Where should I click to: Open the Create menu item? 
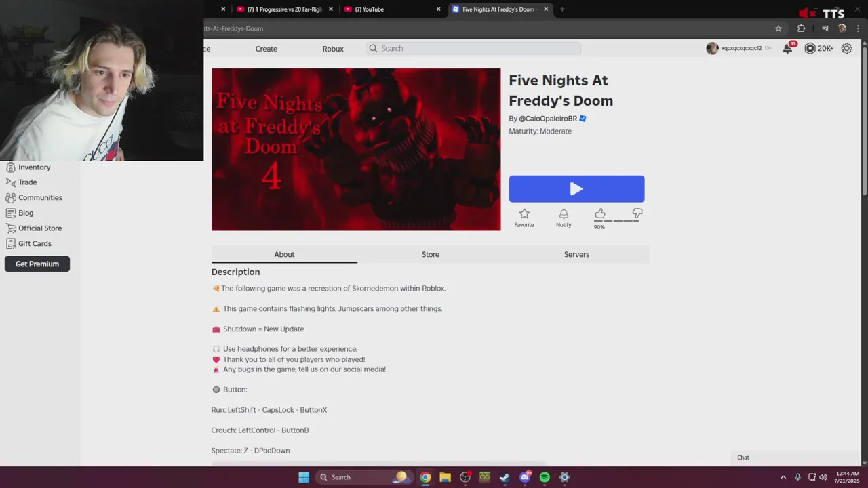[x=267, y=49]
